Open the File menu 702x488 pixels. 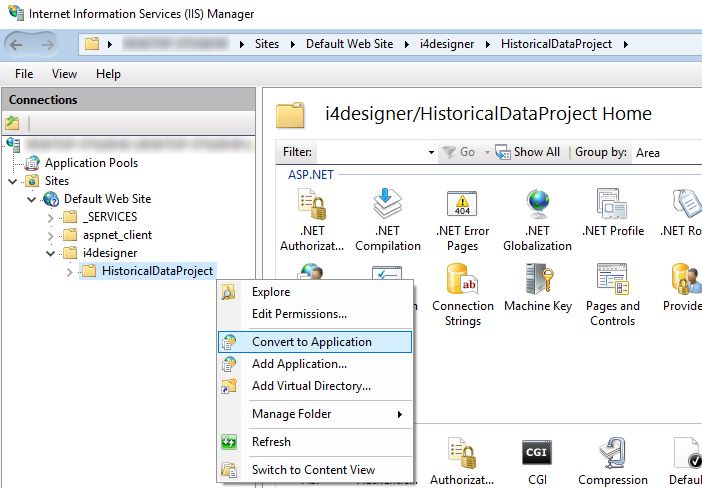pyautogui.click(x=24, y=74)
